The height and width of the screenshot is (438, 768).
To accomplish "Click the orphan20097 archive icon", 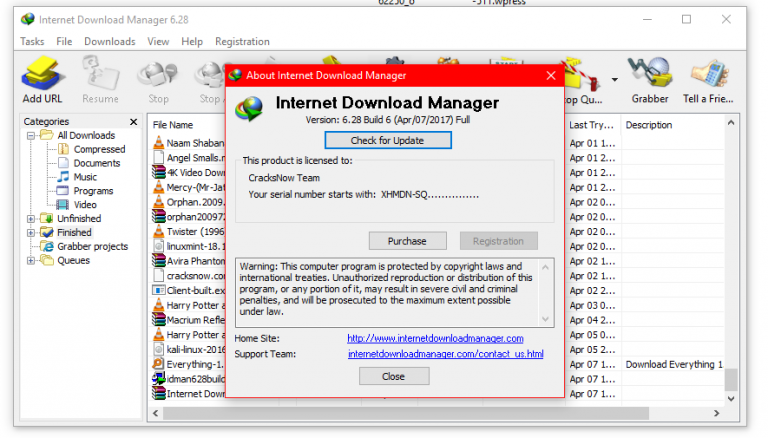I will [x=158, y=216].
